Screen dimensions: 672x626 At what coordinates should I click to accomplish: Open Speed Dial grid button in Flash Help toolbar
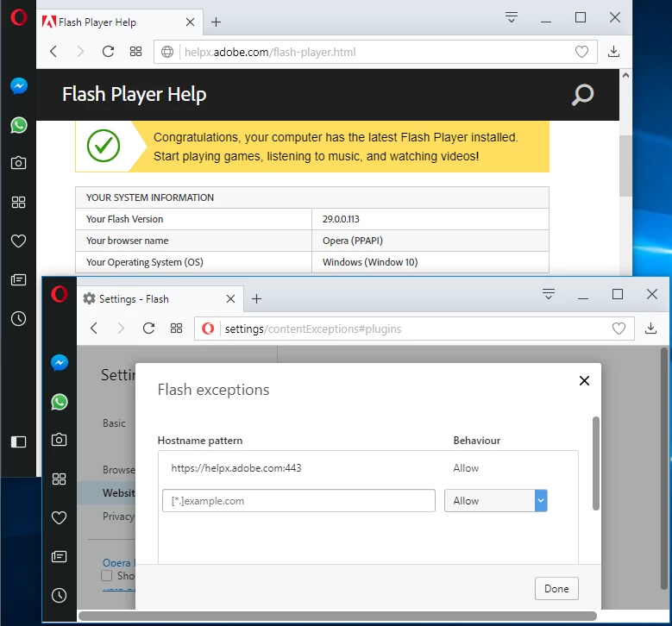[135, 52]
